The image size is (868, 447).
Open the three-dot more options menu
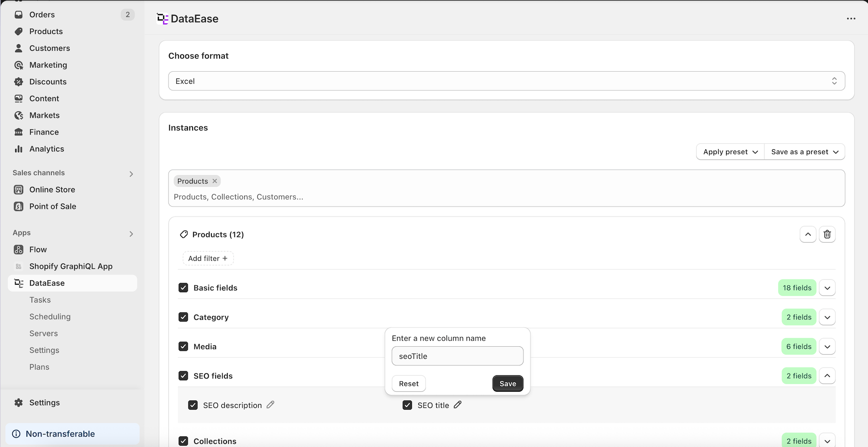pyautogui.click(x=851, y=19)
